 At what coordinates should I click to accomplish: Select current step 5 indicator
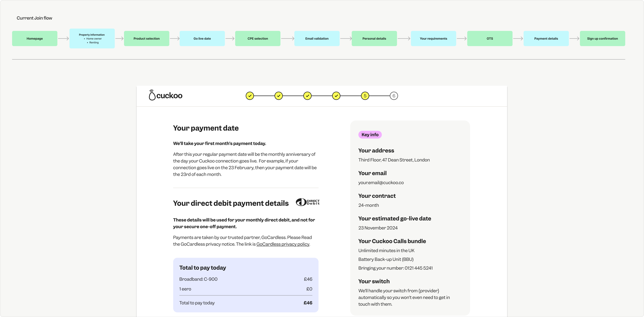(365, 96)
